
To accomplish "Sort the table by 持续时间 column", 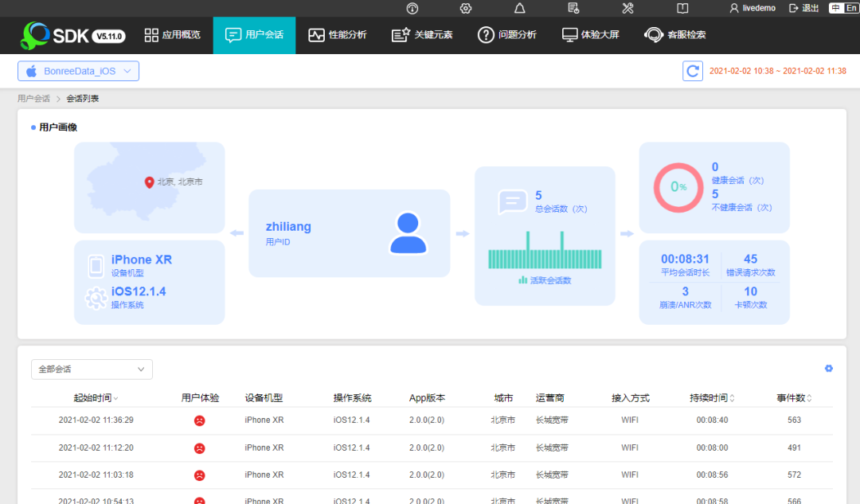I will [x=711, y=397].
